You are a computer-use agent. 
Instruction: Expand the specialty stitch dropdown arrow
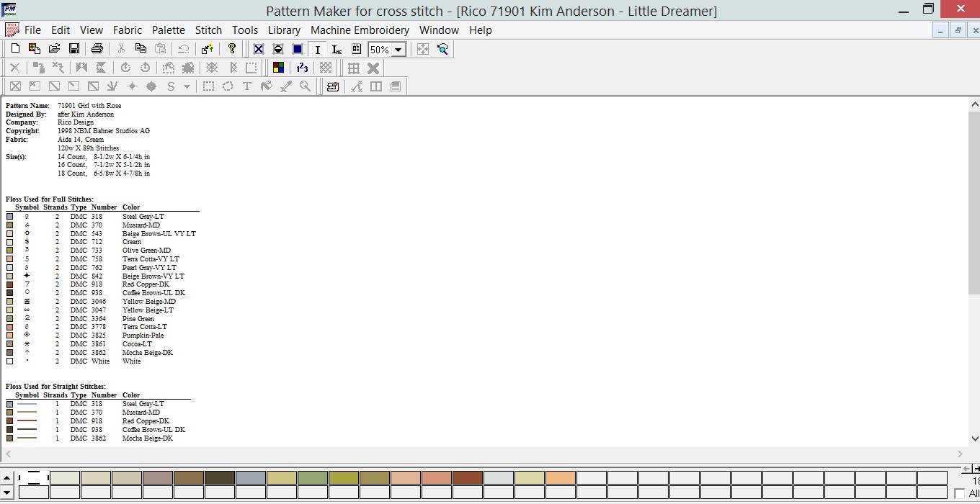(x=187, y=86)
